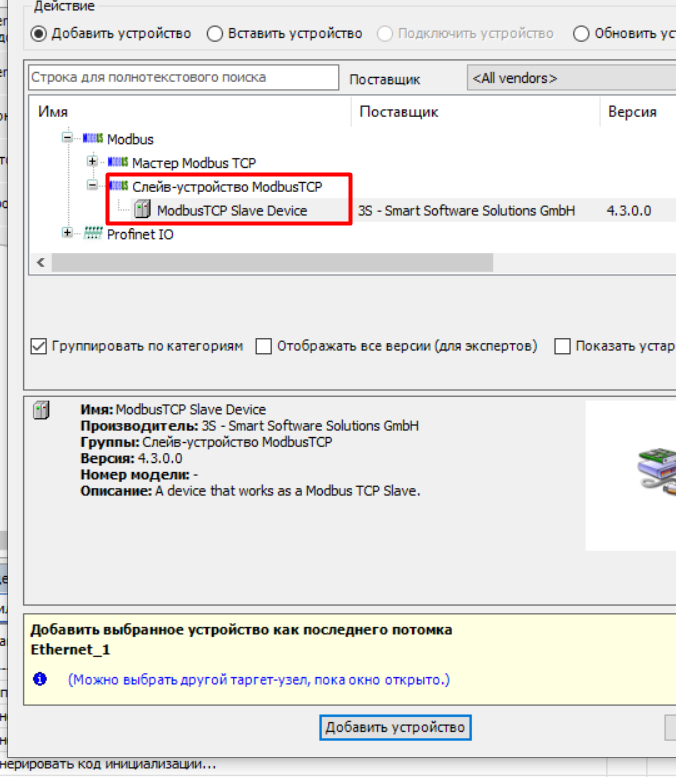Click the full-text search field

[x=183, y=77]
